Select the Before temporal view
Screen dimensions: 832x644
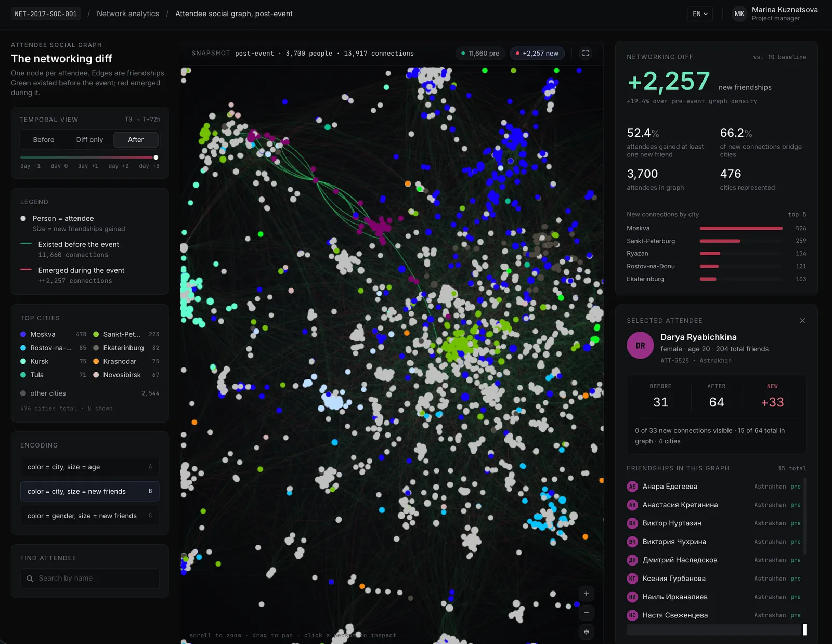pos(44,140)
